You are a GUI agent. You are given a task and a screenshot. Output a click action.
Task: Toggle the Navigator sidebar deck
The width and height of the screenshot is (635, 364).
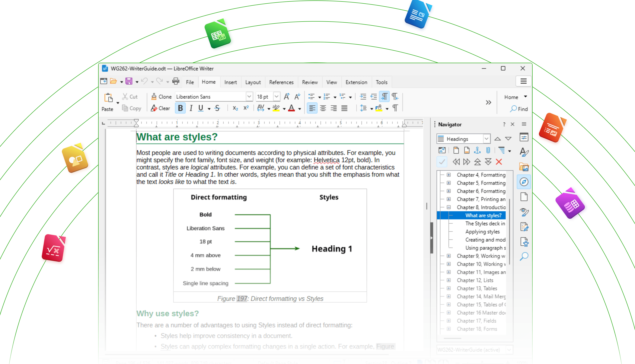[x=524, y=182]
